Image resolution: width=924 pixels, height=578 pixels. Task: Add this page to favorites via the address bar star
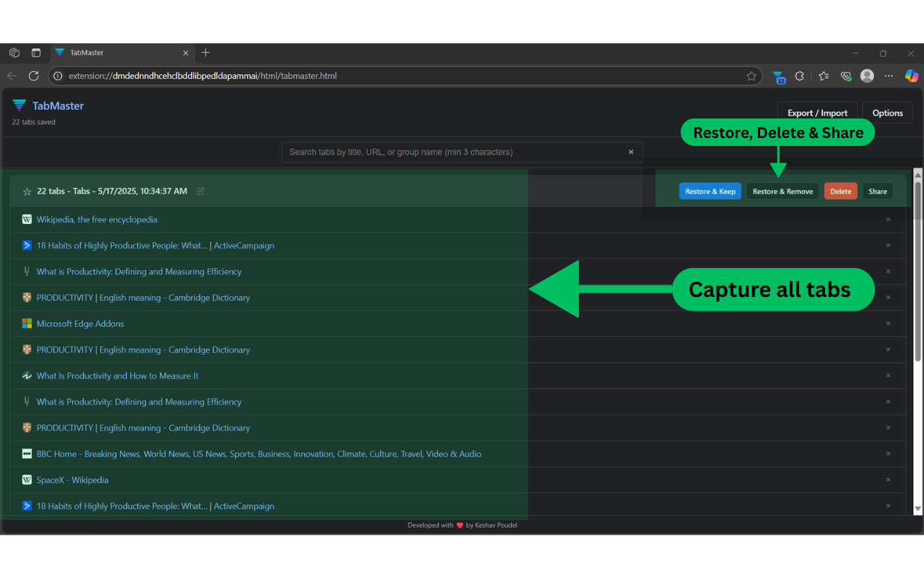[x=751, y=76]
